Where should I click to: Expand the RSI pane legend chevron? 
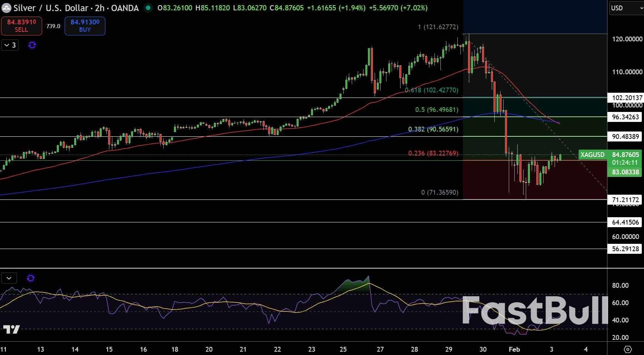click(x=9, y=278)
